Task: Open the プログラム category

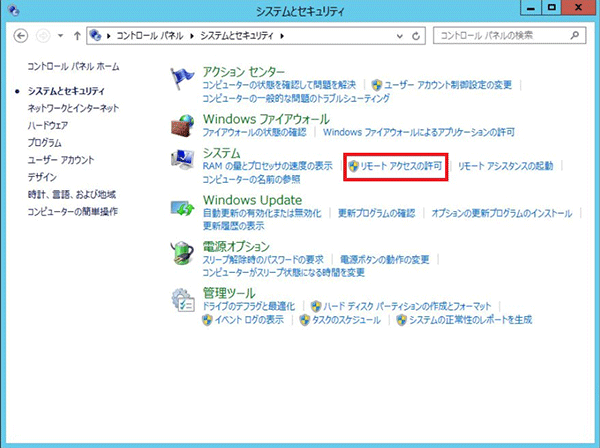Action: (x=44, y=143)
